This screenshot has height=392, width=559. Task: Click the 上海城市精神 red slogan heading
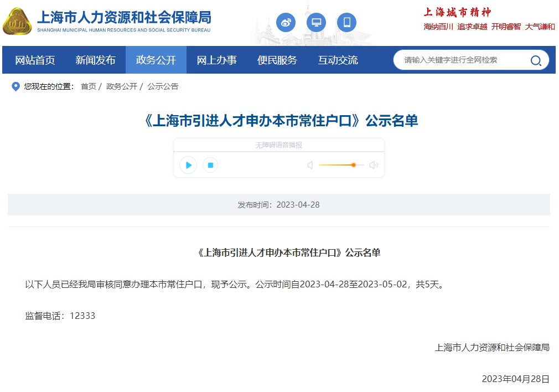[457, 12]
